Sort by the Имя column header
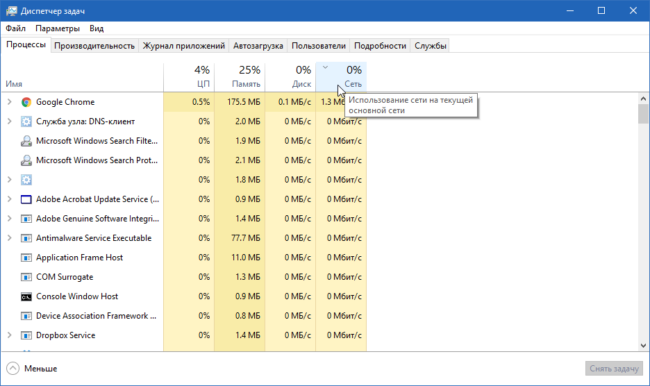 tap(82, 78)
